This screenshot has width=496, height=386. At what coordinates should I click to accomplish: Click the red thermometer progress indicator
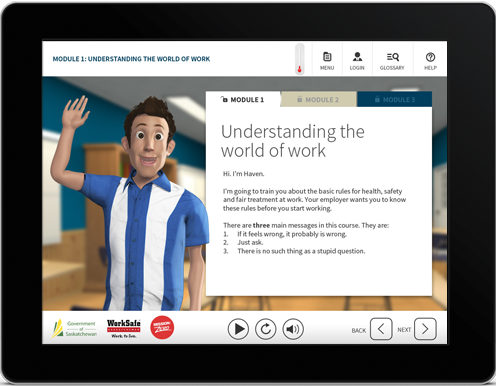(300, 59)
